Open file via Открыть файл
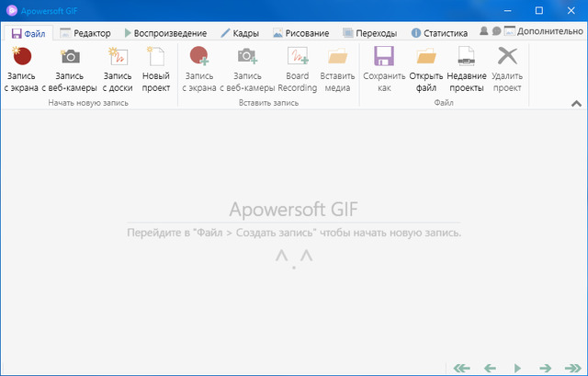This screenshot has height=376, width=588. tap(426, 70)
